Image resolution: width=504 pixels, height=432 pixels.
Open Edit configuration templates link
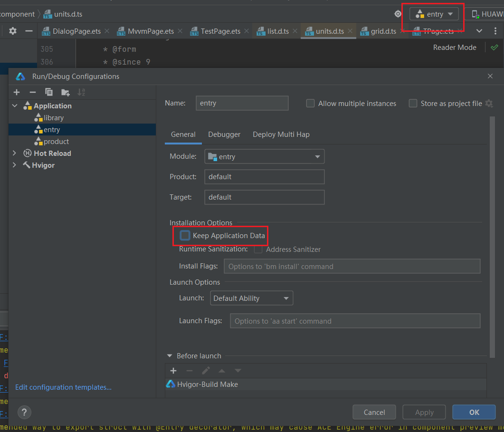(63, 387)
